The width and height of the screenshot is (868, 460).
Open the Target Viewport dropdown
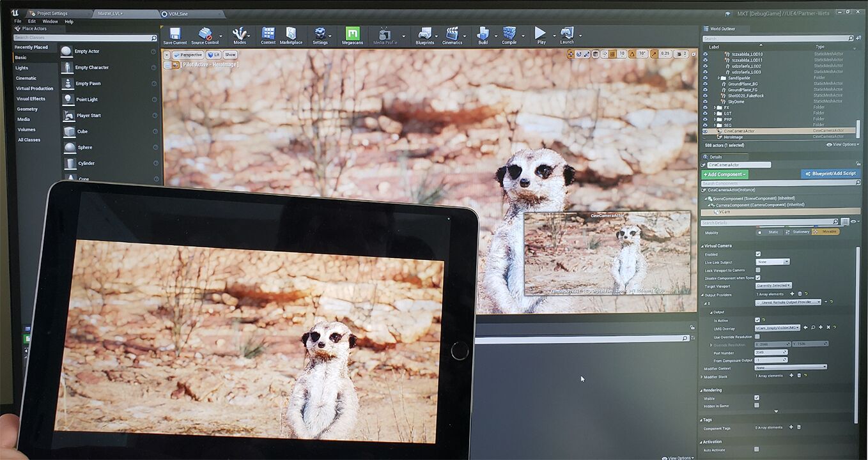click(773, 286)
